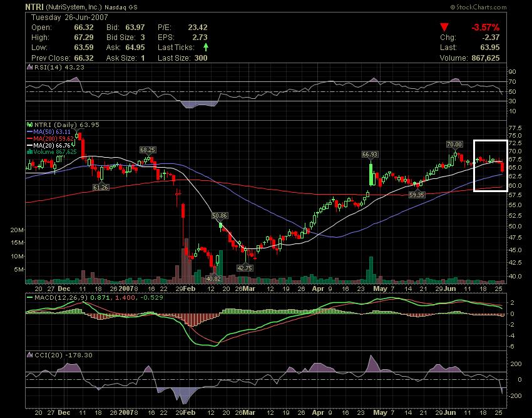Click the EPS value 2.73
This screenshot has height=418, width=532.
pos(200,38)
